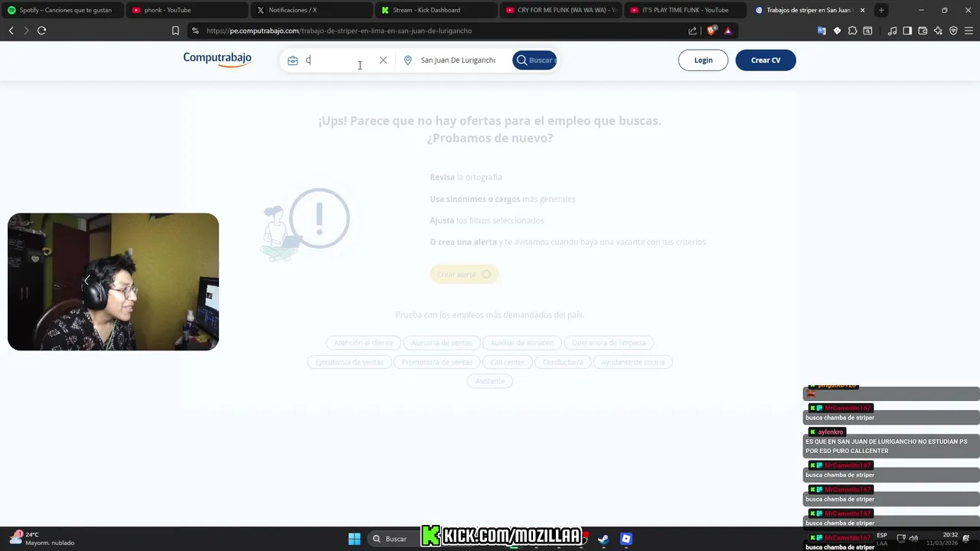
Task: Open the Brave Wallet icon
Action: tap(923, 31)
